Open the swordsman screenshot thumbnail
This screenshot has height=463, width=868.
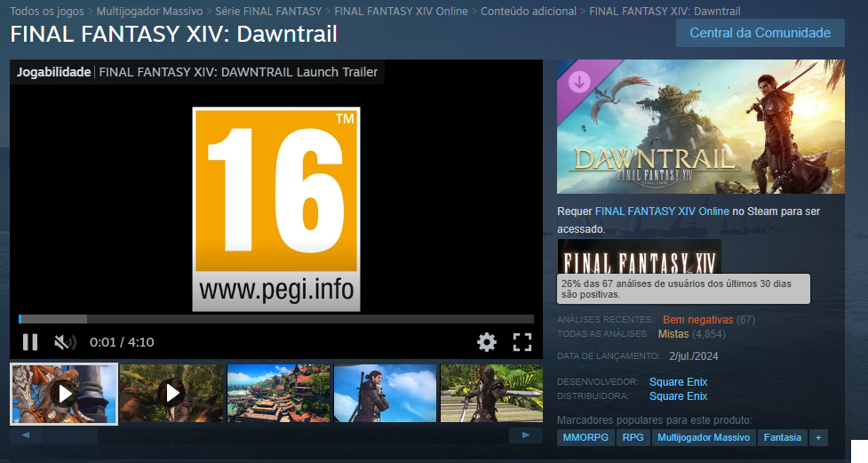(x=491, y=393)
